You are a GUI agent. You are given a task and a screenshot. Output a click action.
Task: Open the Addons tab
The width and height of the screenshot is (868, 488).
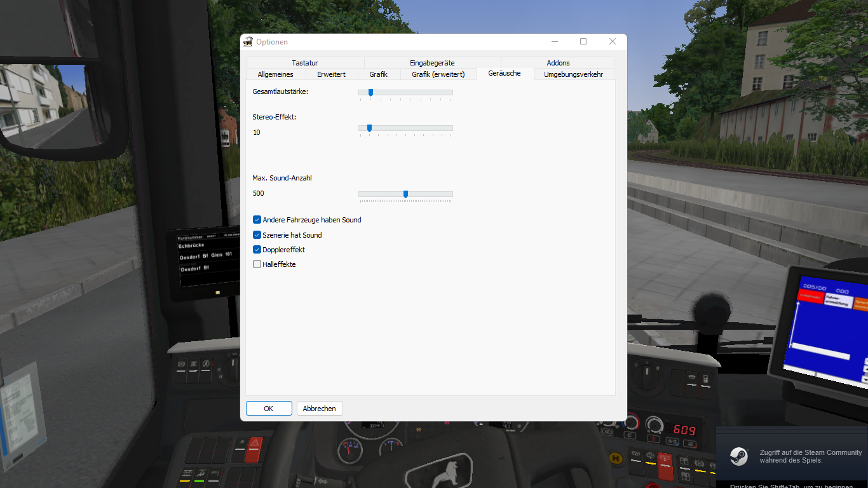[558, 63]
